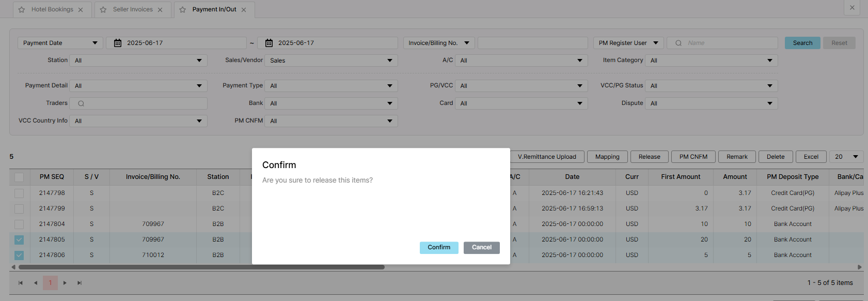Click the star icon on Seller Invoices tab

tap(103, 10)
